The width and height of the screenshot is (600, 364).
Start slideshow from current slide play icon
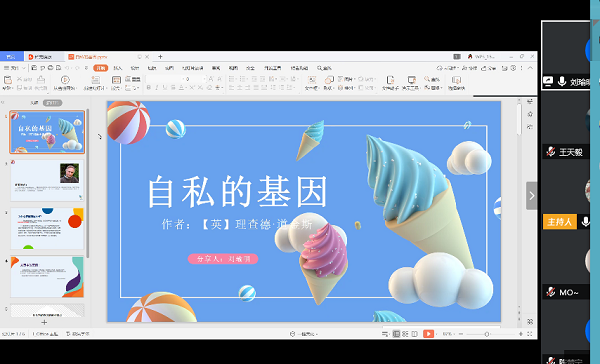click(x=65, y=80)
